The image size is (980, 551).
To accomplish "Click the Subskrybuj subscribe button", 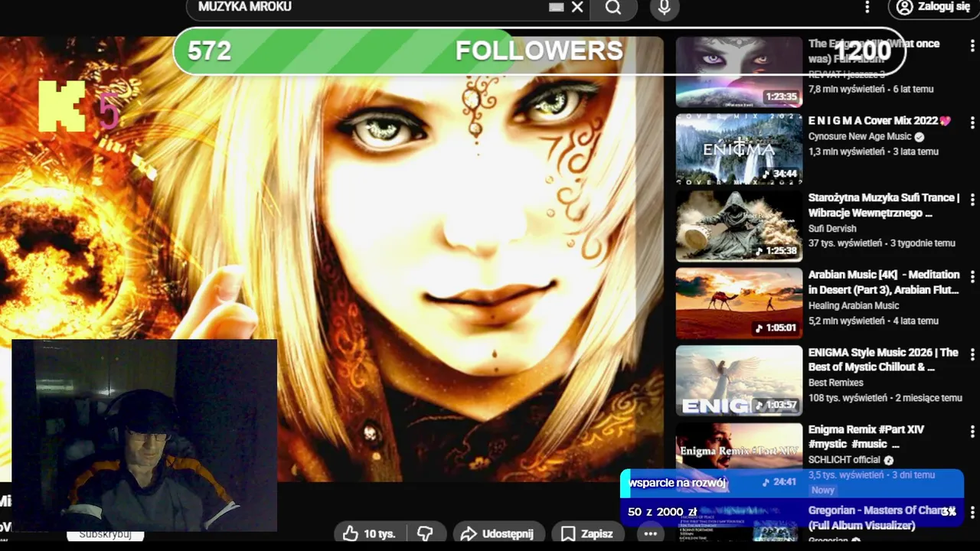I will [105, 534].
